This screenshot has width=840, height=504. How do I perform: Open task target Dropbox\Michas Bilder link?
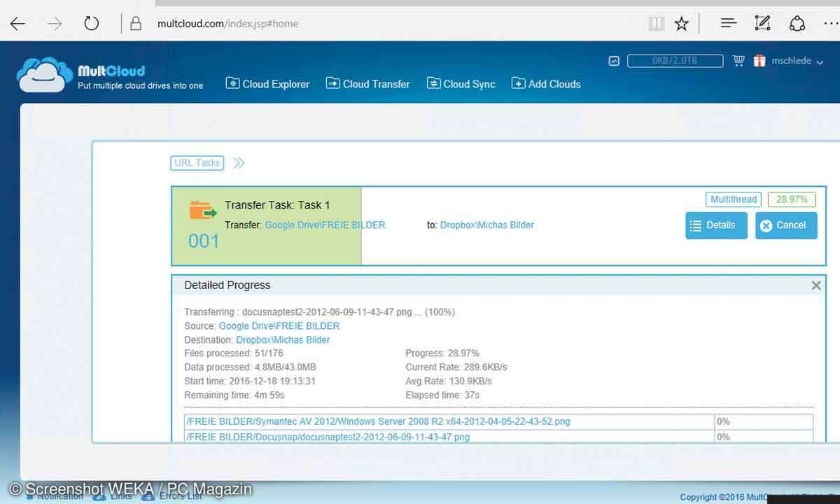487,225
